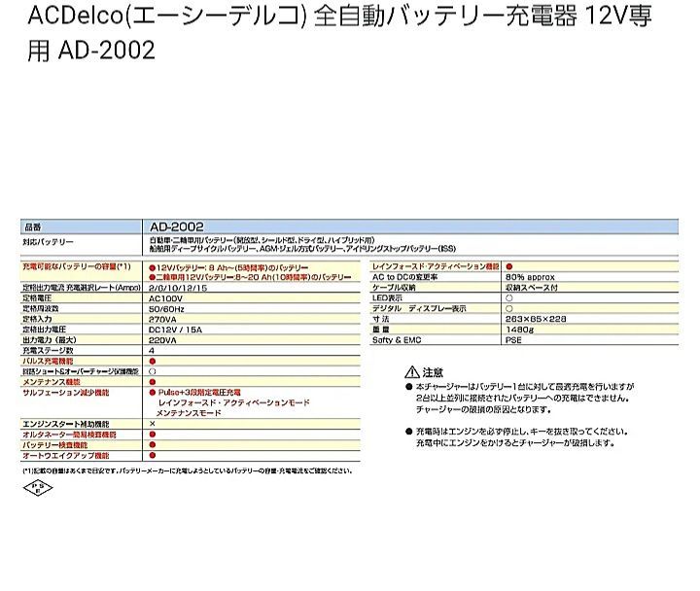Click the 定格電圧 AC100V value
Viewport: 700px width, 591px height.
click(x=167, y=297)
